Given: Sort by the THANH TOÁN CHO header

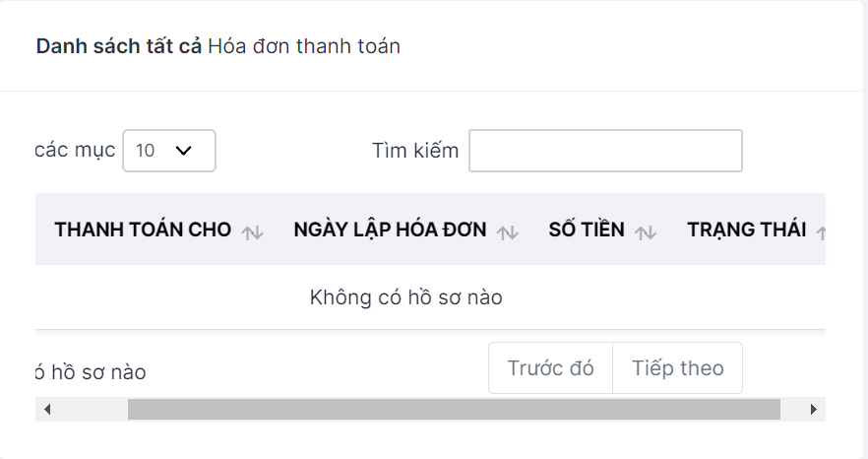Looking at the screenshot, I should (x=143, y=229).
